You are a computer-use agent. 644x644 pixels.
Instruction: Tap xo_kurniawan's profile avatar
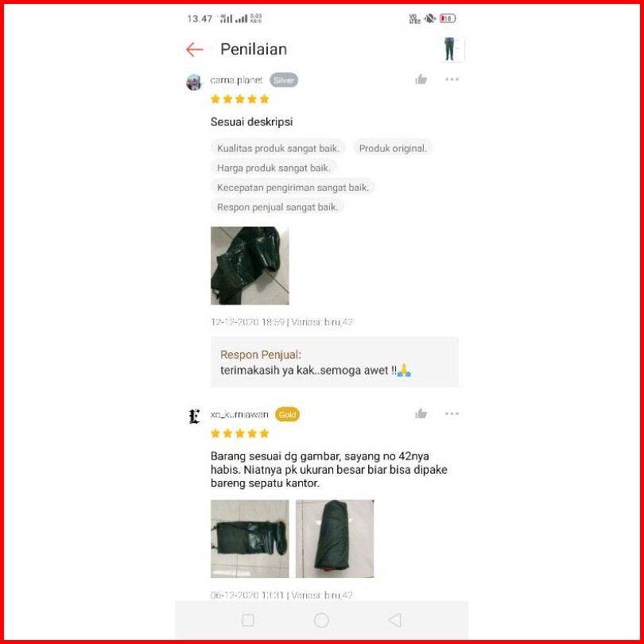coord(194,417)
